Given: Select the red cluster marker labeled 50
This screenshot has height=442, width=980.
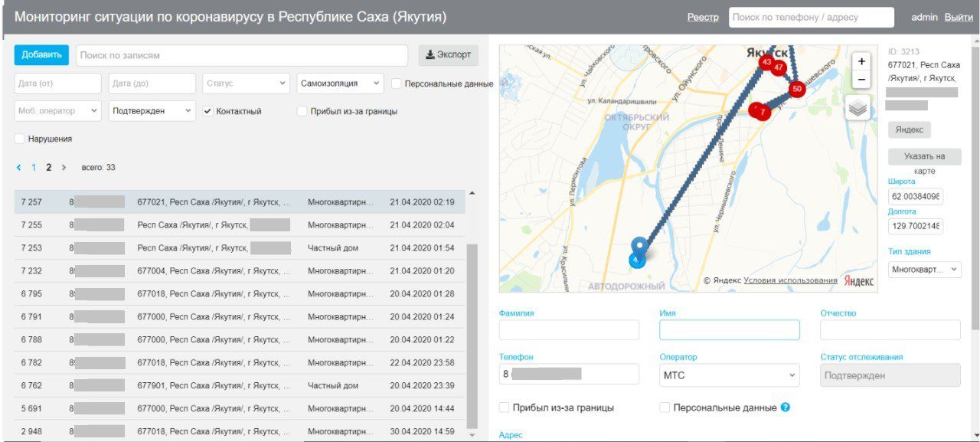Looking at the screenshot, I should [798, 90].
